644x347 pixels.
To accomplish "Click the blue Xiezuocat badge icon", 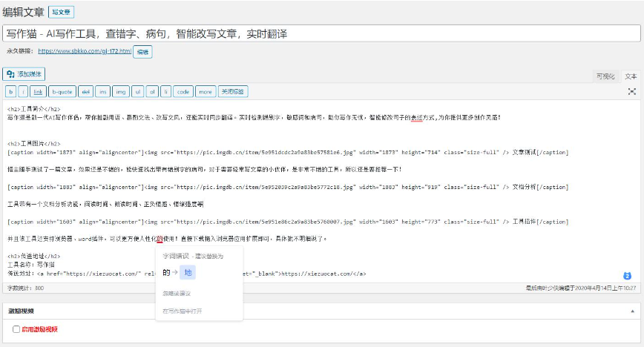I will [x=627, y=276].
